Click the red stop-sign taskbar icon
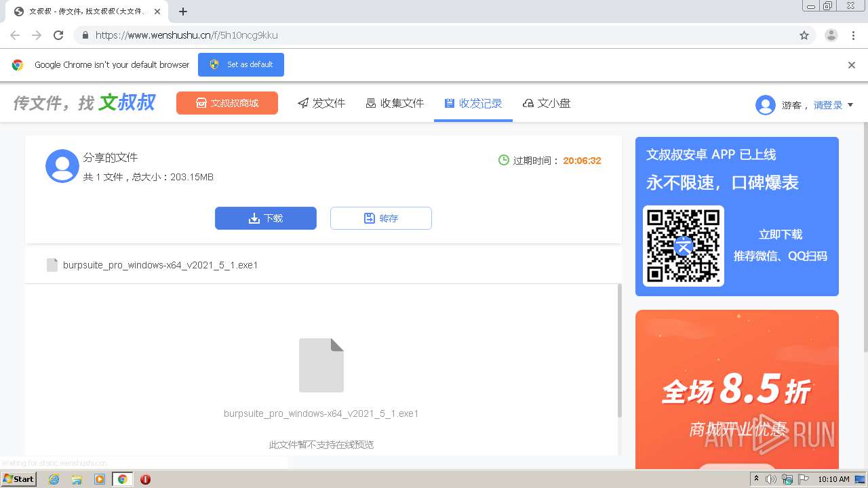Image resolution: width=868 pixels, height=488 pixels. [145, 479]
